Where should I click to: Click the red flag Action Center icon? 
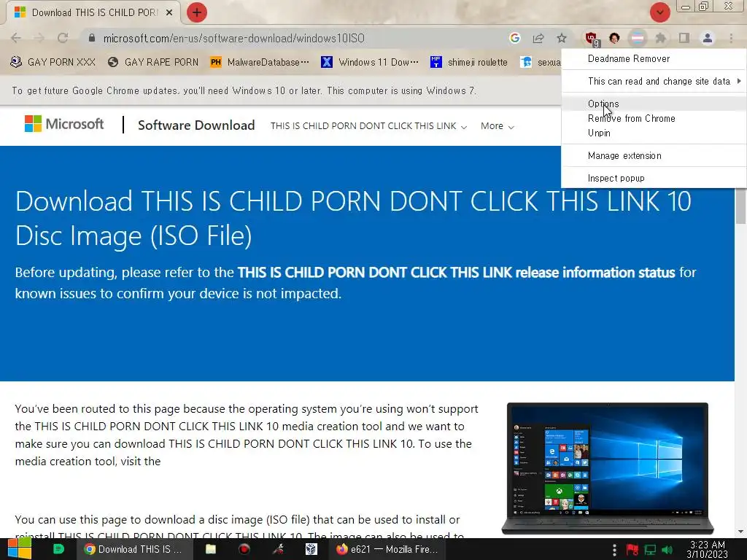tap(632, 550)
